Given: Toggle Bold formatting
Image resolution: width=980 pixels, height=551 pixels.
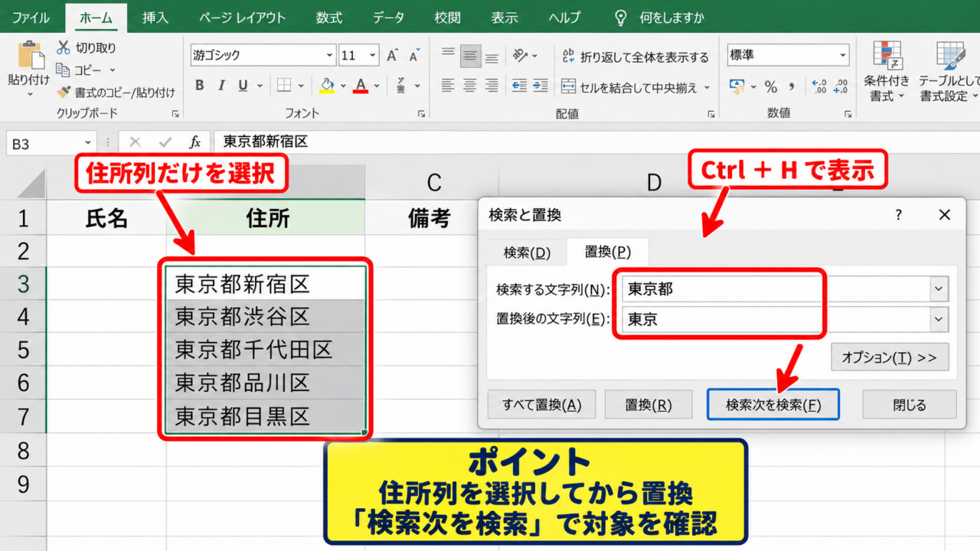Looking at the screenshot, I should point(200,86).
